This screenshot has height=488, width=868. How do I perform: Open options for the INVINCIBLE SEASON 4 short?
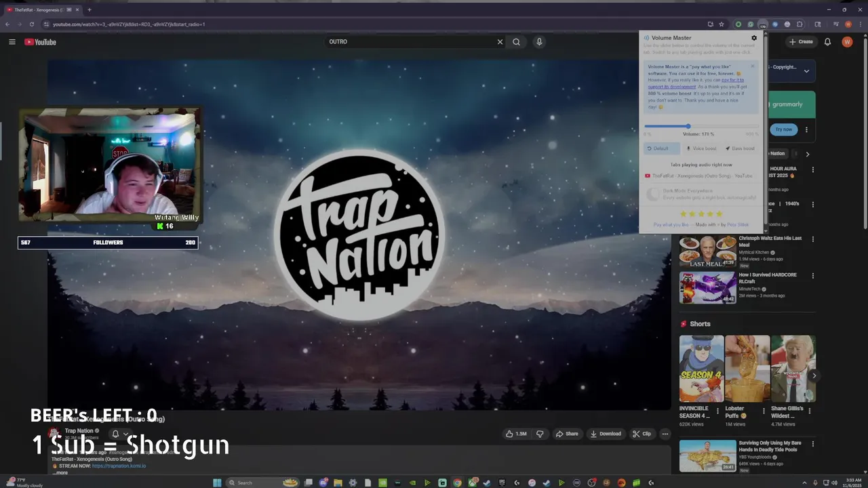pyautogui.click(x=717, y=411)
